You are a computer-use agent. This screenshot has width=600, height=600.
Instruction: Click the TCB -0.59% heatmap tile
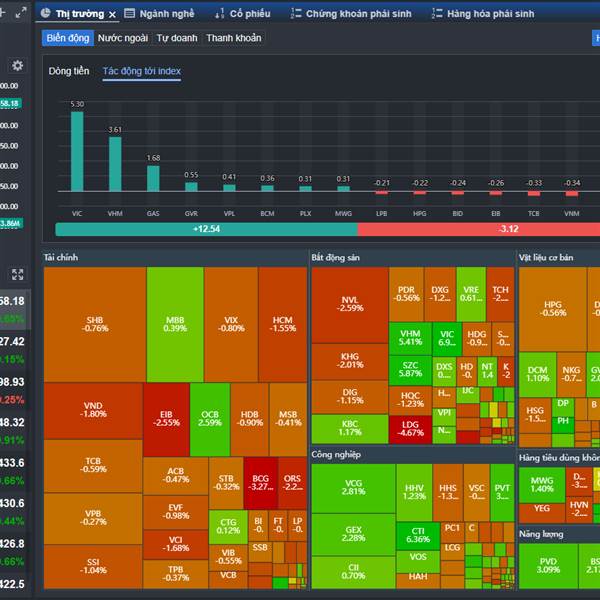tap(93, 466)
